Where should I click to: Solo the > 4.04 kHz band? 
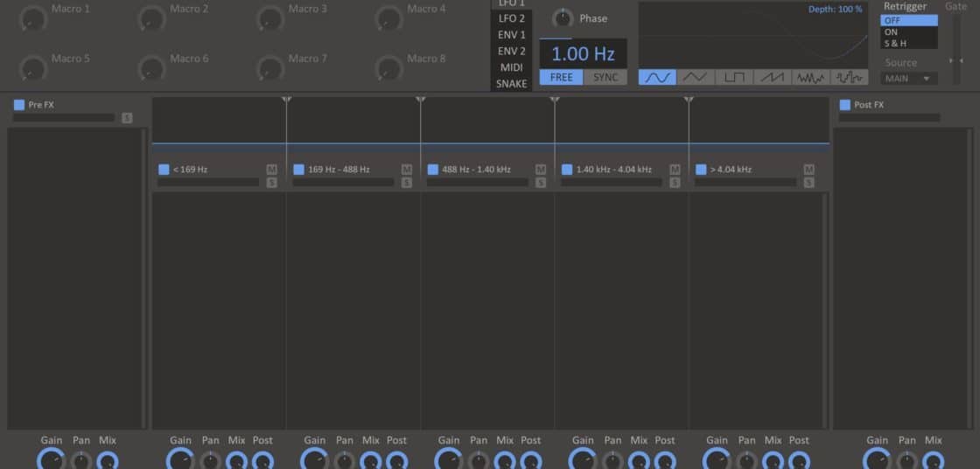pyautogui.click(x=809, y=183)
